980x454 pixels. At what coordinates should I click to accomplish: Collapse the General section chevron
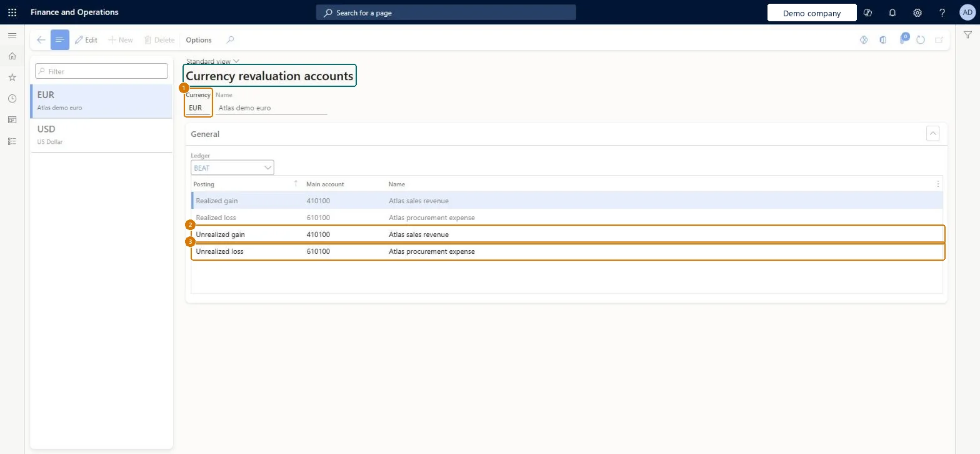(932, 133)
